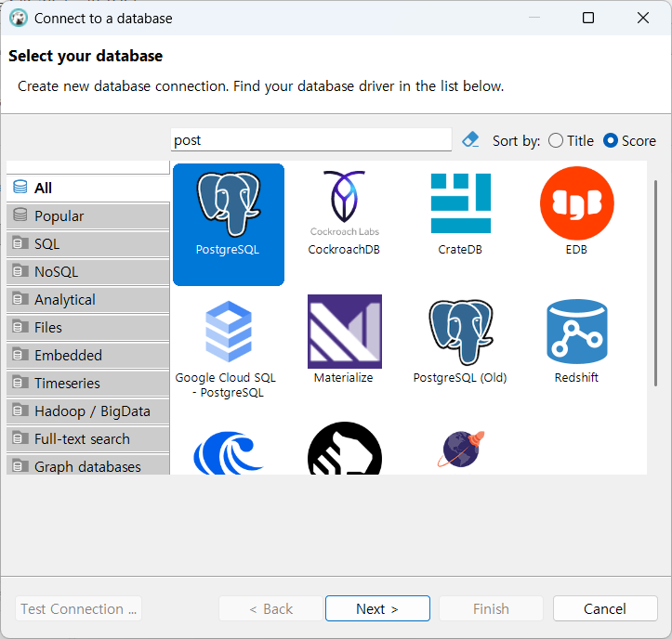Image resolution: width=672 pixels, height=639 pixels.
Task: Pick the Redshift database icon
Action: (x=577, y=331)
